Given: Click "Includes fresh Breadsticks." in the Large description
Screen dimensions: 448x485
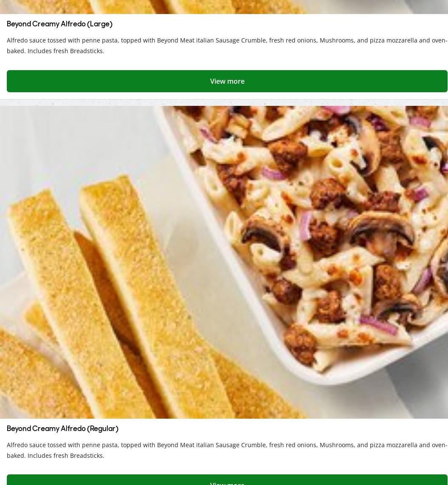Looking at the screenshot, I should coord(66,51).
